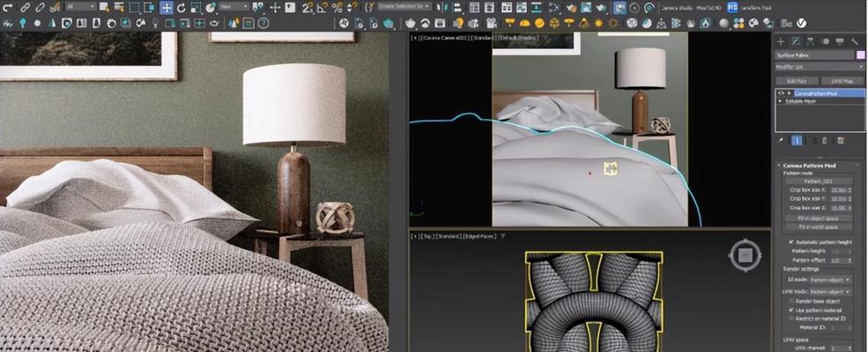Click Fit in world space button
Screen dimensions: 868x352
[x=818, y=227]
